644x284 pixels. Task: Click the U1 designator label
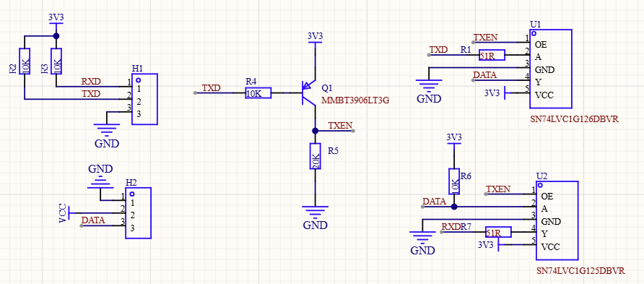click(x=536, y=25)
